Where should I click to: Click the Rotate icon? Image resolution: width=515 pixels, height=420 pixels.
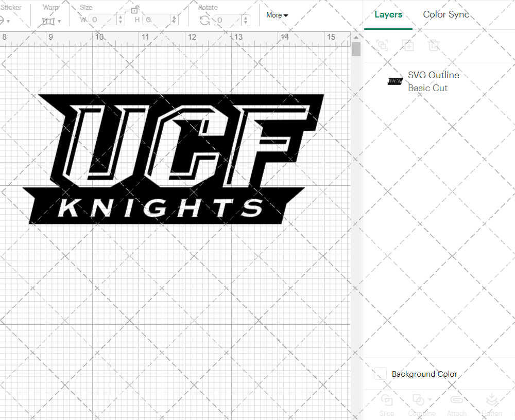[x=204, y=21]
